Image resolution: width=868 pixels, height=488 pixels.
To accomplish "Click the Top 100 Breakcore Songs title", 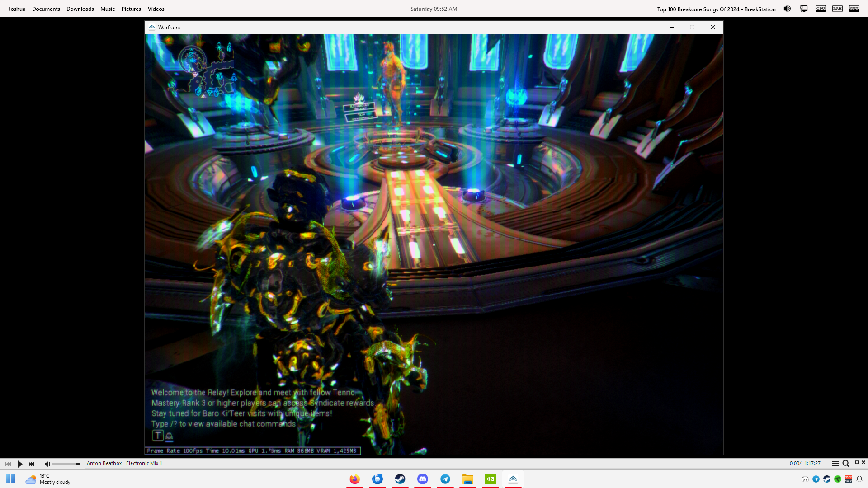I will click(x=716, y=9).
